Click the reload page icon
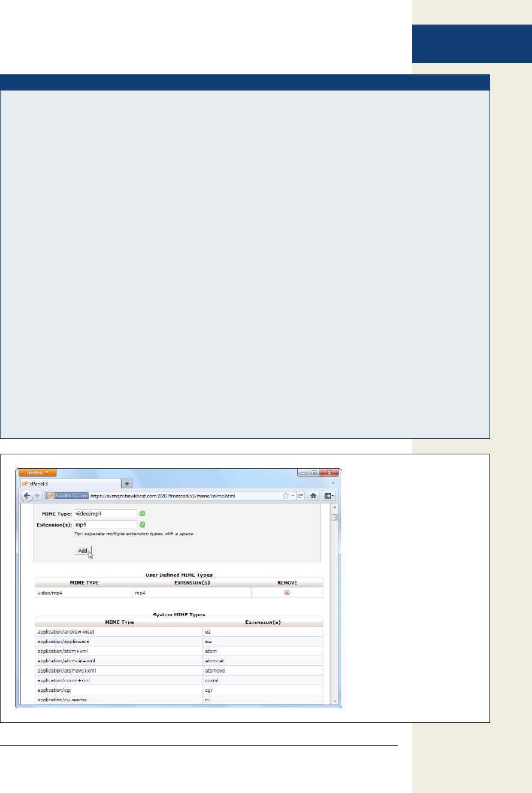The image size is (532, 793). click(x=300, y=496)
